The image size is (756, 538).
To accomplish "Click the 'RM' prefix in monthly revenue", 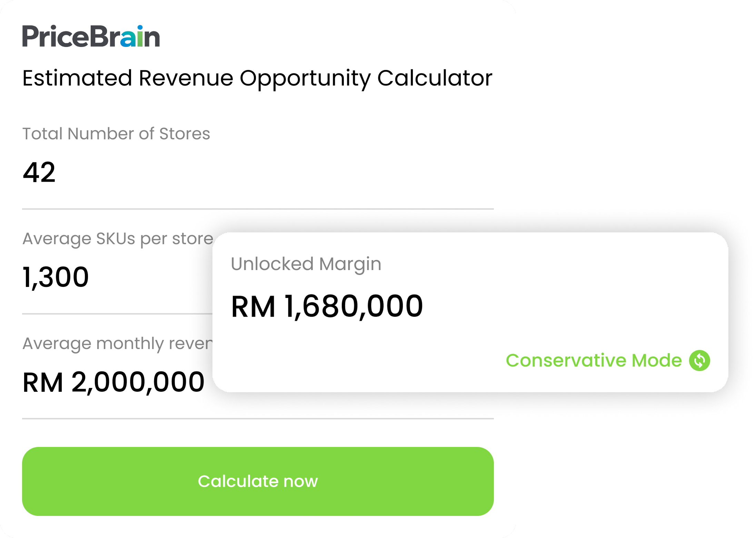I will point(43,383).
